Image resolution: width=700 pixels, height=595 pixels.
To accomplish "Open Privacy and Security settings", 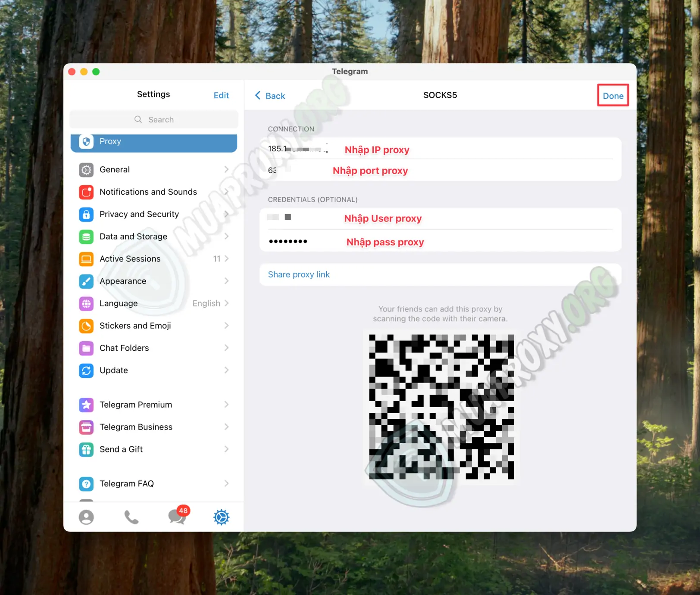I will coord(154,214).
